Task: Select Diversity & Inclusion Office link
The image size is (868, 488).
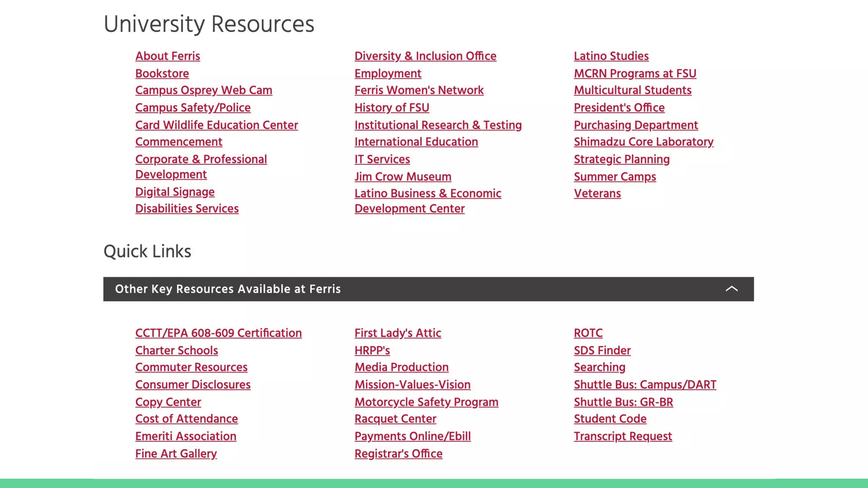Action: 425,56
